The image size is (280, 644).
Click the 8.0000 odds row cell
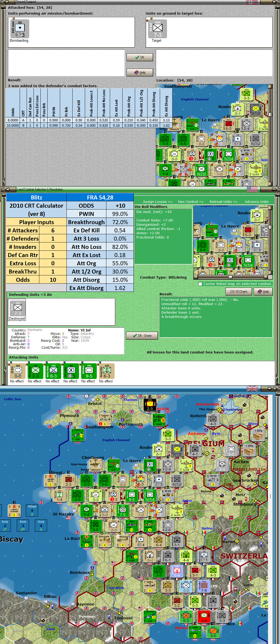click(x=13, y=120)
